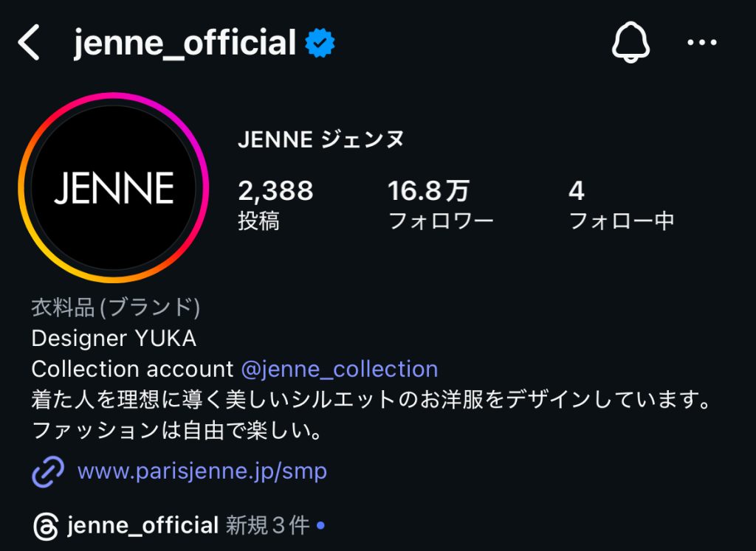This screenshot has width=756, height=551.
Task: Tap the blue verified badge
Action: click(321, 44)
